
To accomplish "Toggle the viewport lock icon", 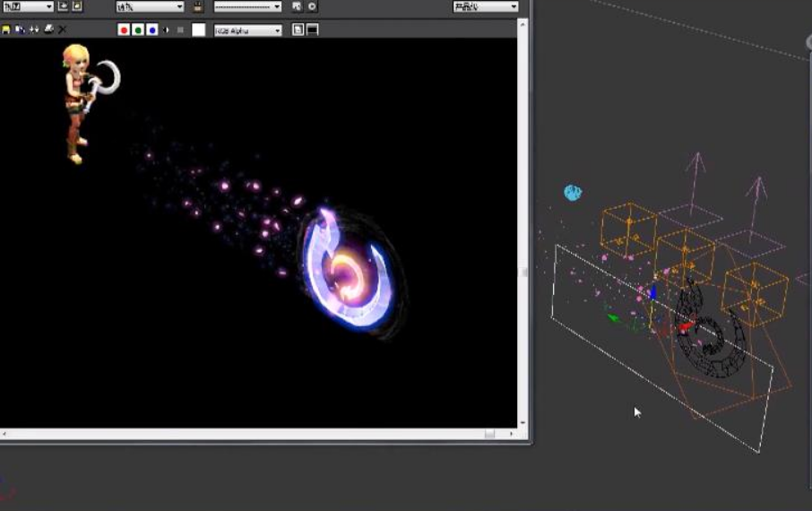I will (x=198, y=6).
